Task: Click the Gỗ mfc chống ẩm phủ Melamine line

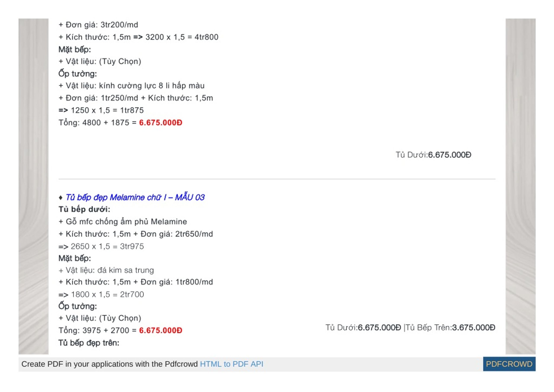Action: (123, 222)
